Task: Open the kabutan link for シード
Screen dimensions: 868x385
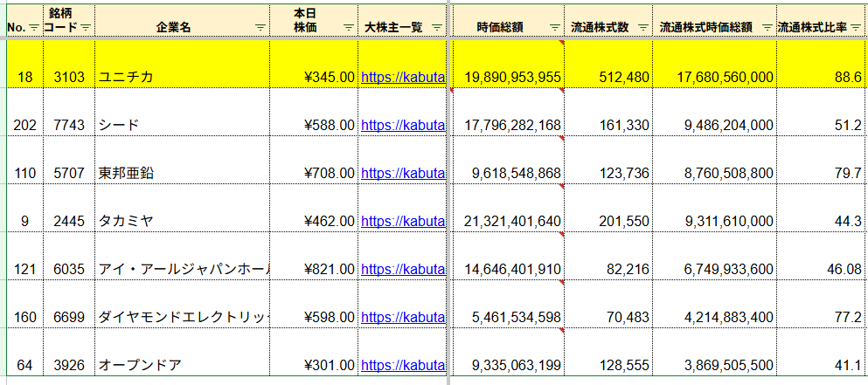Action: click(403, 126)
